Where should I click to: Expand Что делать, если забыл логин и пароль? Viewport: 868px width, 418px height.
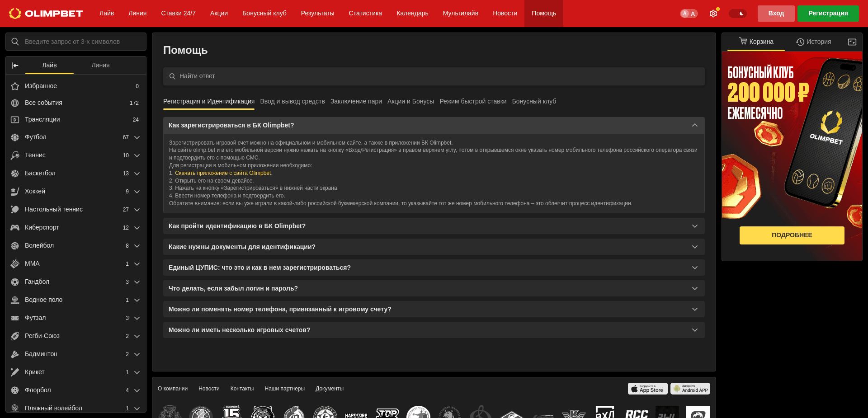click(x=434, y=288)
